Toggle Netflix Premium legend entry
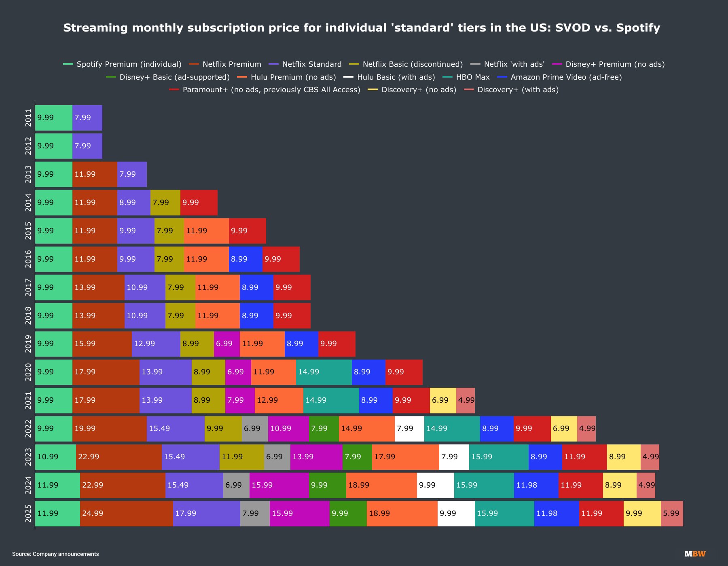728x566 pixels. point(225,64)
